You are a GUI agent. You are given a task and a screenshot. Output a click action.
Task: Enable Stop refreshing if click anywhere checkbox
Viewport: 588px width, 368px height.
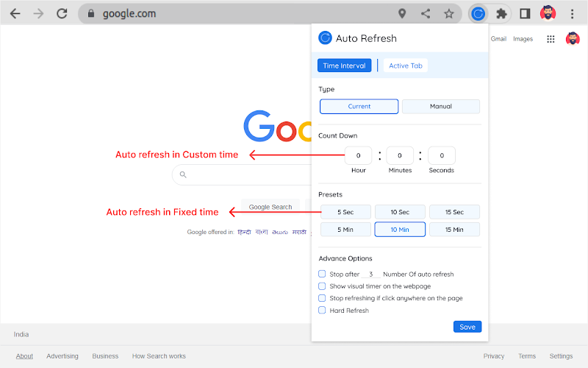[x=322, y=298]
